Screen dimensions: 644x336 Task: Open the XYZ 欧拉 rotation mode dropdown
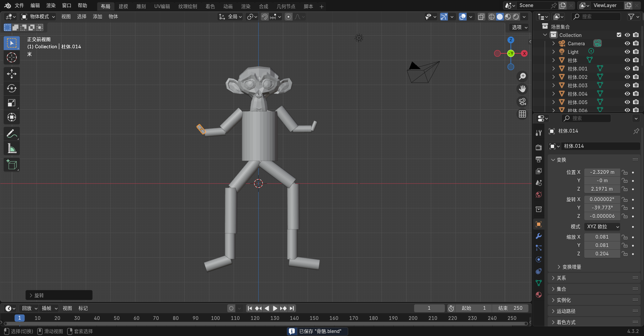[602, 227]
